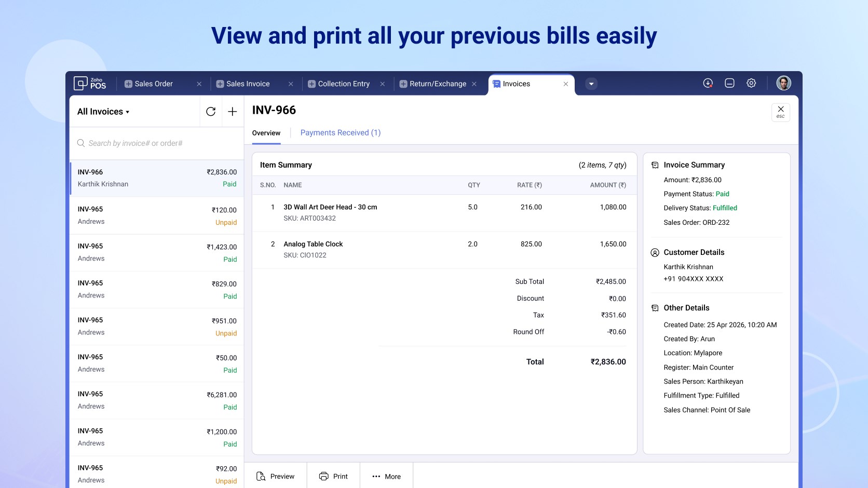The height and width of the screenshot is (488, 868).
Task: Open the tabs overflow dropdown arrow
Action: point(591,84)
